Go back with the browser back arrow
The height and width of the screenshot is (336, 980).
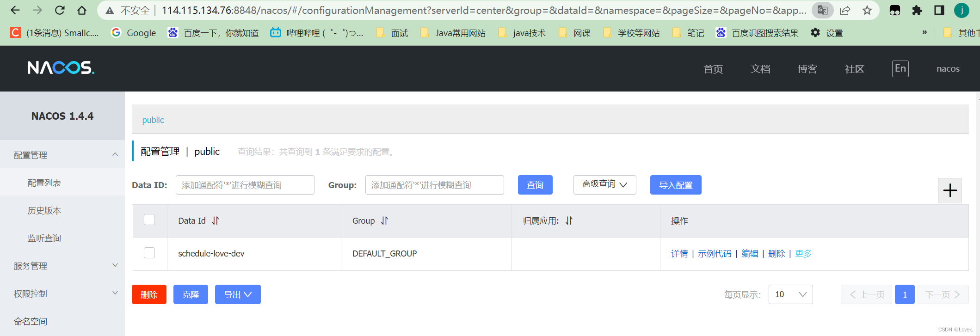pos(15,10)
